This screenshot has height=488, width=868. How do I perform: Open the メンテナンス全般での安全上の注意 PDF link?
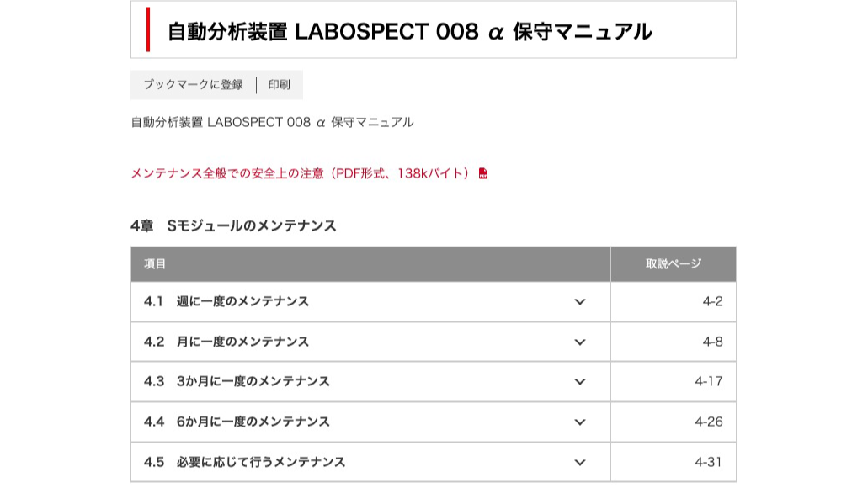300,173
